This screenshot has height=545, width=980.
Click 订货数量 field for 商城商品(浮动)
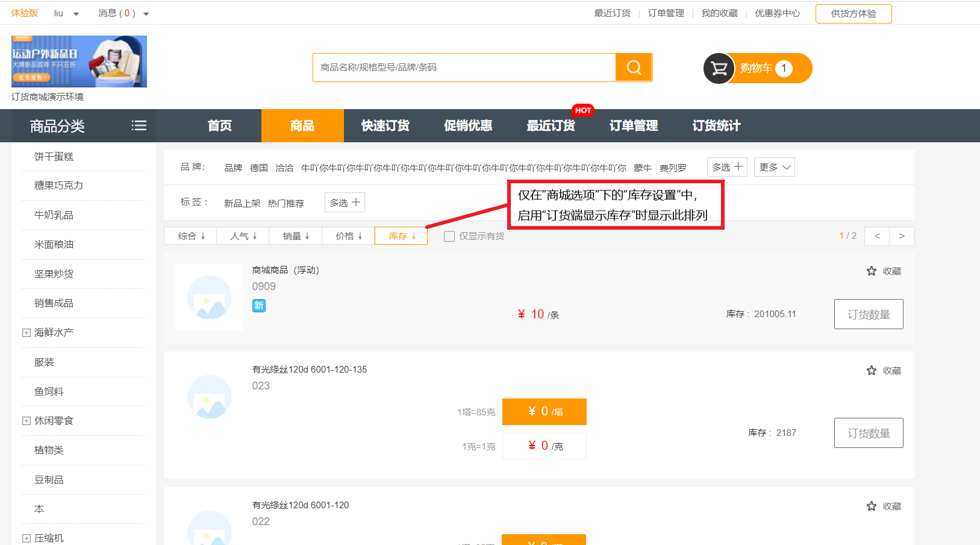(869, 314)
